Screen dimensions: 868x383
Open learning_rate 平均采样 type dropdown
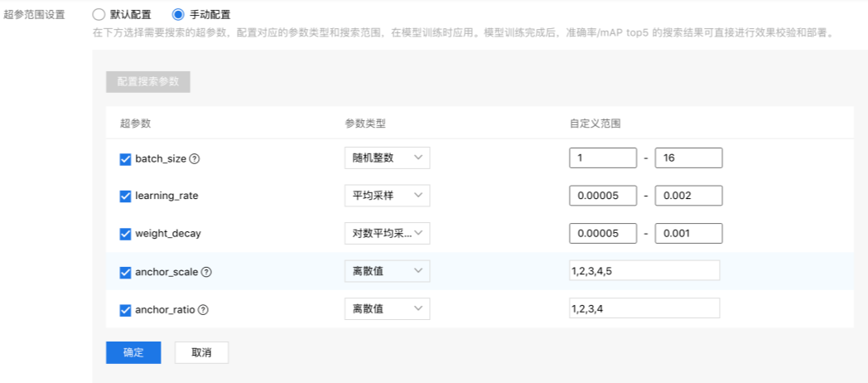(387, 196)
